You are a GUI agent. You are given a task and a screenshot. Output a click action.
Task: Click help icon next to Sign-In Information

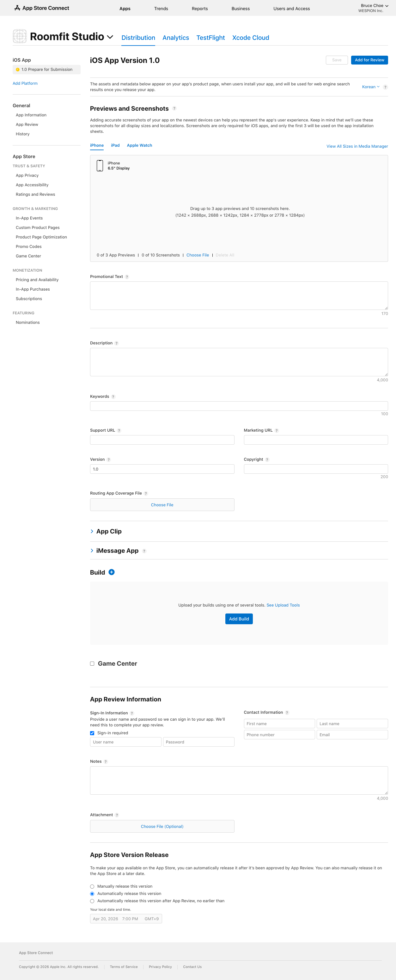pos(132,713)
